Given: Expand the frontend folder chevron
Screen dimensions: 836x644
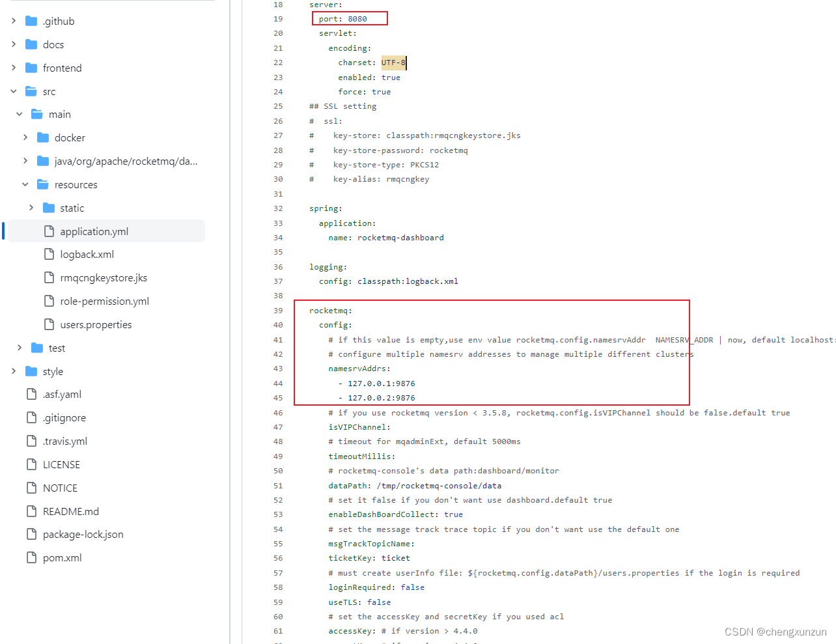Looking at the screenshot, I should coord(14,68).
